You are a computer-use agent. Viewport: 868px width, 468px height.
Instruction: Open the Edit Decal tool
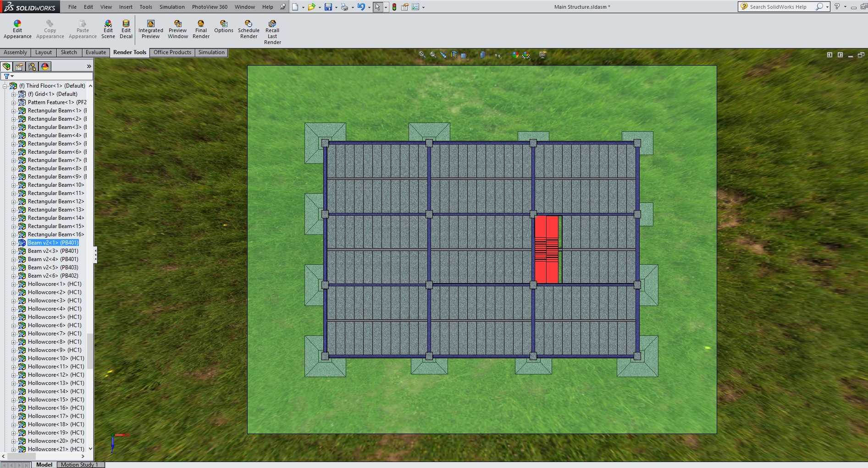126,29
